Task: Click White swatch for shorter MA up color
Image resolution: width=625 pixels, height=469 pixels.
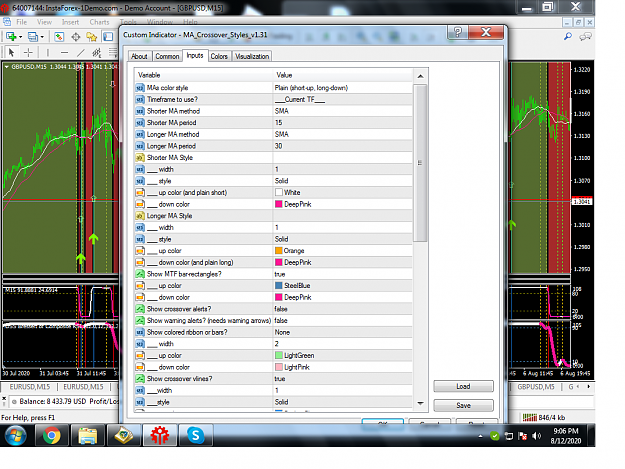Action: tap(279, 192)
